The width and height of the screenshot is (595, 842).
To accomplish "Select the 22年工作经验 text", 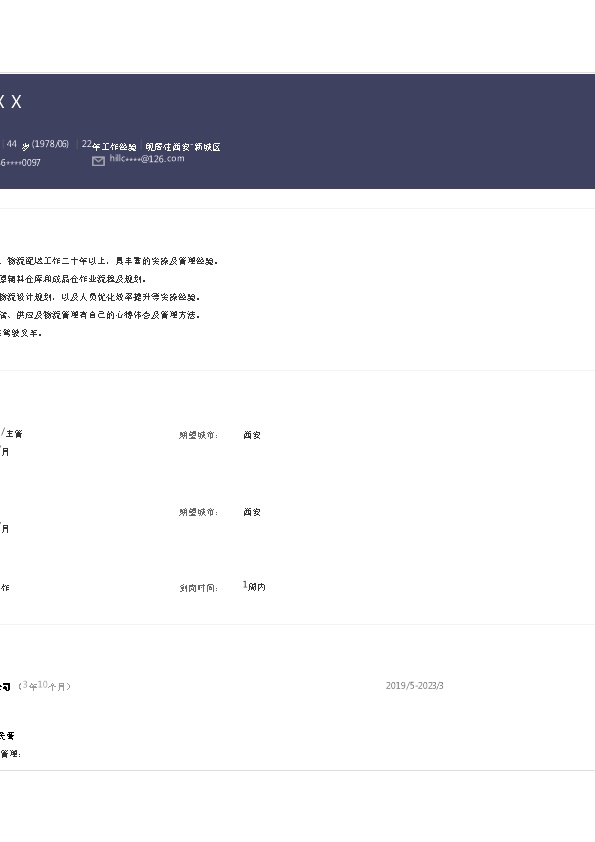I will [109, 146].
